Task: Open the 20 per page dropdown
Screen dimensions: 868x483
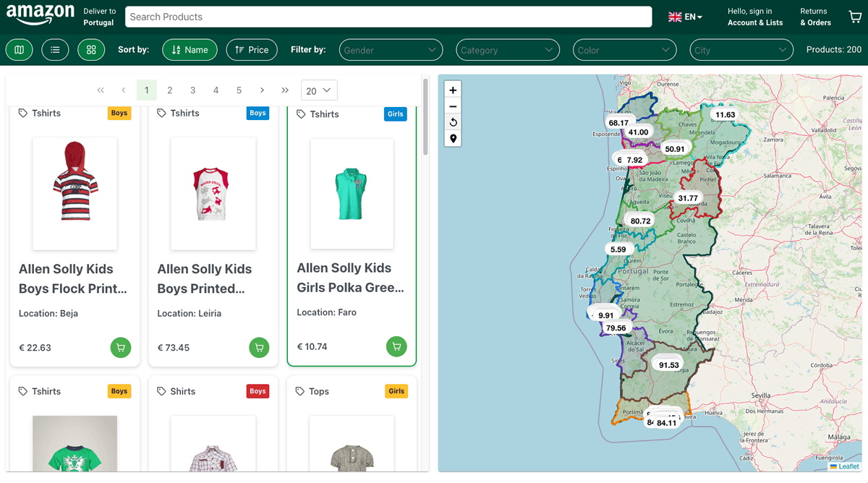Action: pyautogui.click(x=318, y=90)
